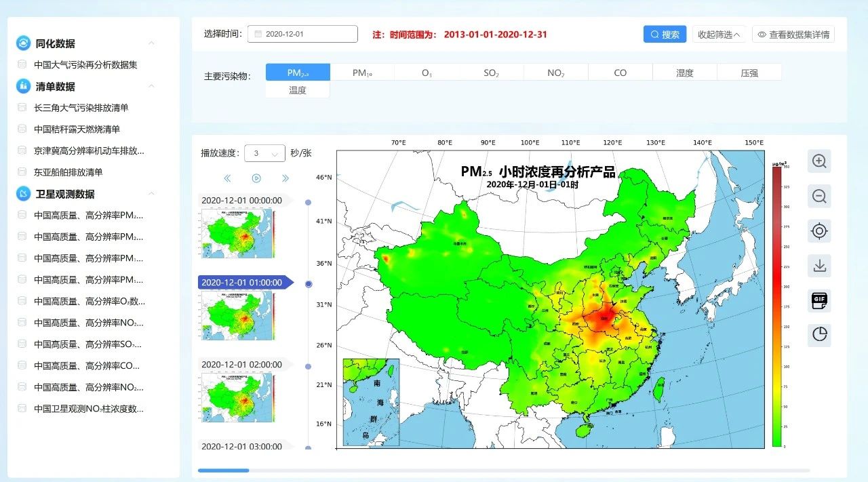Export animation with the GIF icon
This screenshot has width=868, height=482.
[x=819, y=300]
